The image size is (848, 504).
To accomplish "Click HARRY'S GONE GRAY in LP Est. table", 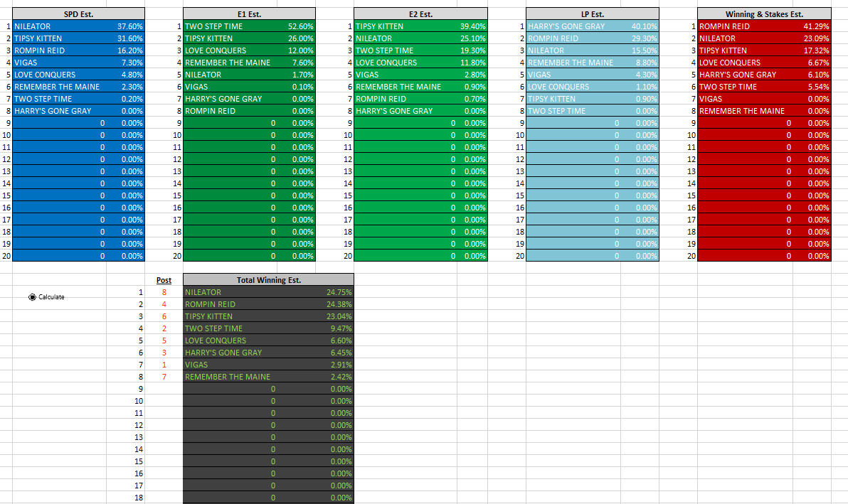I will [x=566, y=26].
